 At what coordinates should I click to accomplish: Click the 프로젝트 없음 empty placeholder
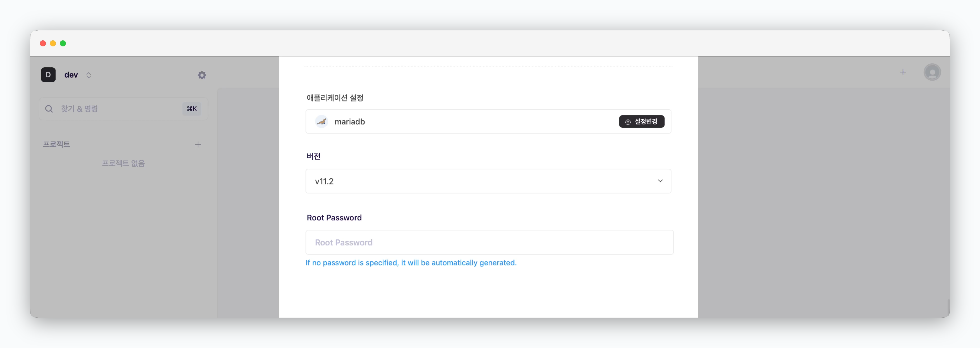tap(123, 163)
